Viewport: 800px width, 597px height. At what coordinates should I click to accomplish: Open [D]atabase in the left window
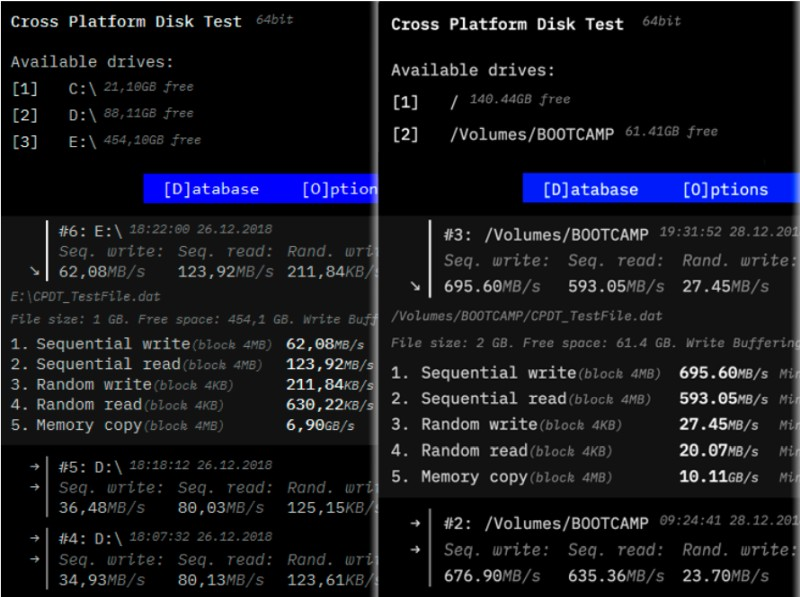click(x=211, y=189)
